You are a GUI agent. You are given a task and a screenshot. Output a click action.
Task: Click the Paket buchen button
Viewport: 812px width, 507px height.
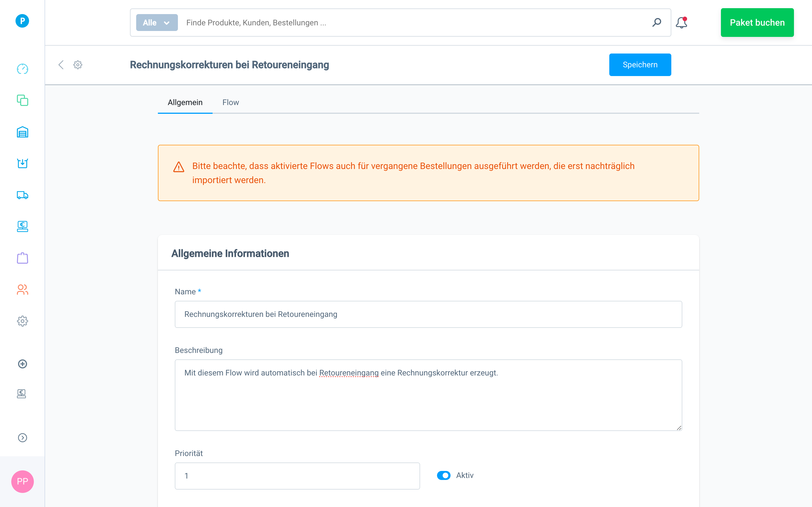point(757,23)
